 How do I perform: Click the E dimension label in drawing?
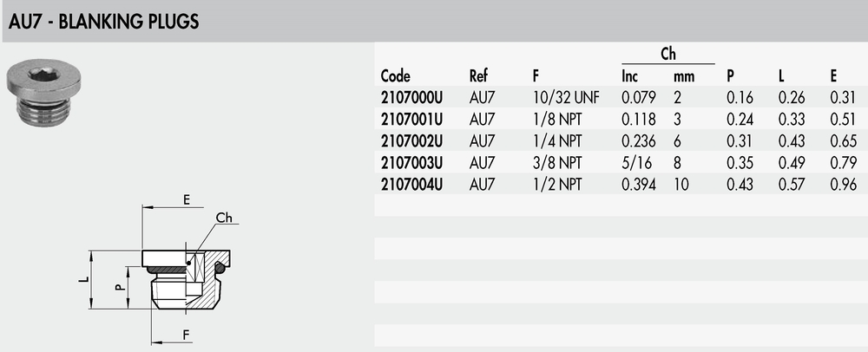pos(187,200)
